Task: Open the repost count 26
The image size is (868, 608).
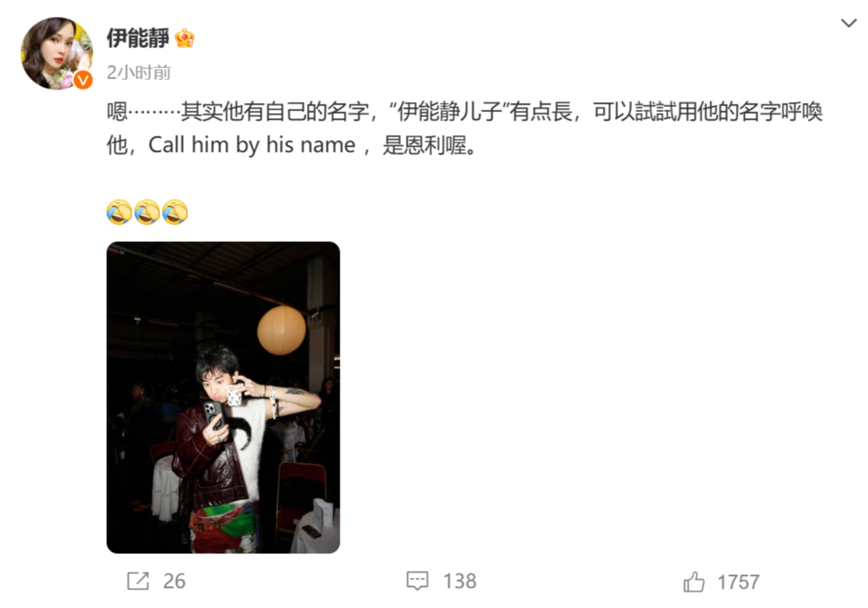Action: pyautogui.click(x=174, y=581)
